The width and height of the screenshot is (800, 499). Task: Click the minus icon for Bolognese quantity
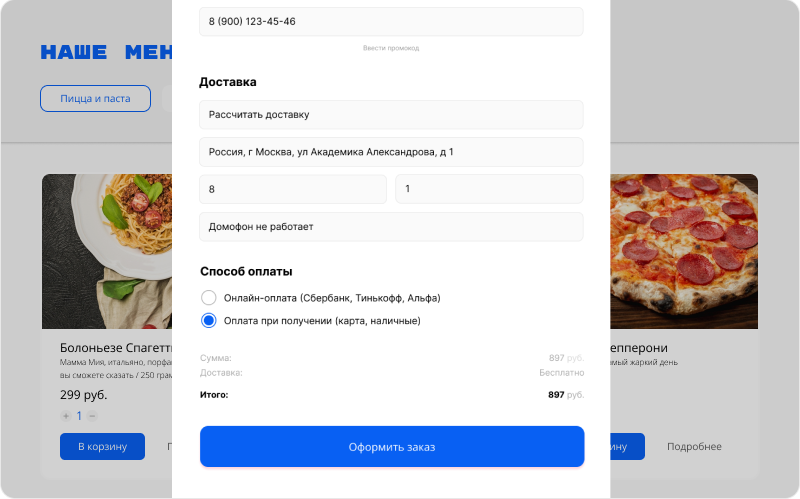coord(92,416)
